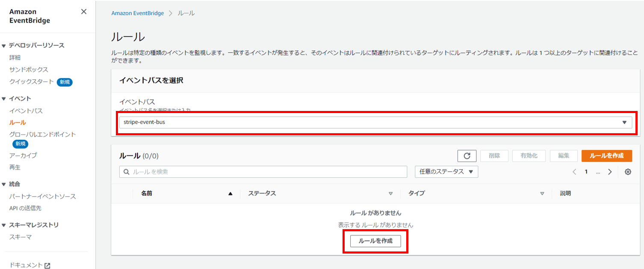This screenshot has height=269, width=644.
Task: Click the タイプ column header text
Action: [x=417, y=194]
